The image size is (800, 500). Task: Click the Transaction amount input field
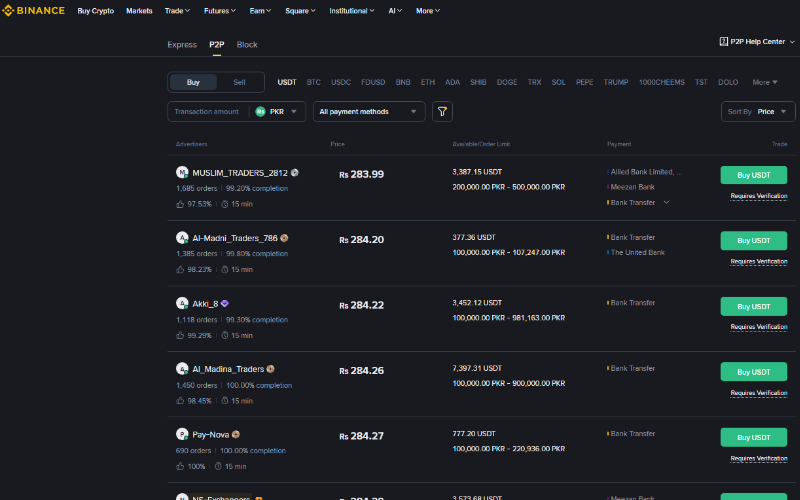pos(207,112)
